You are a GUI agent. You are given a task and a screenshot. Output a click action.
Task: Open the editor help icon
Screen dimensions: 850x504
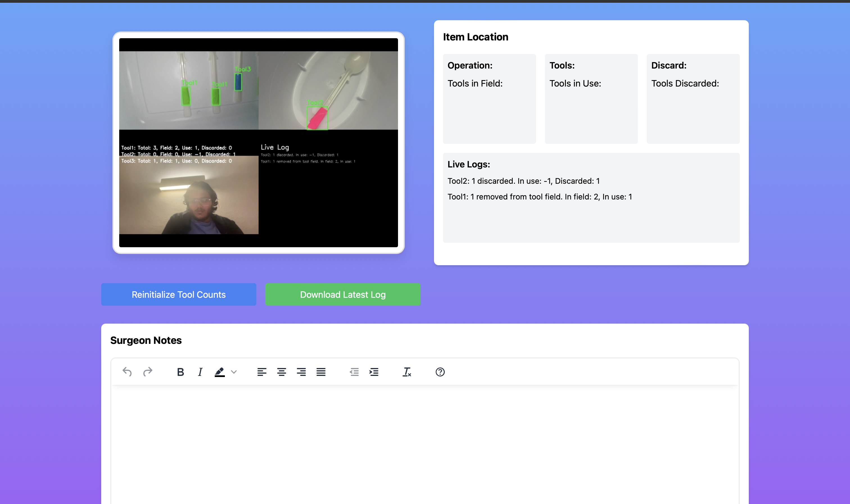click(440, 372)
